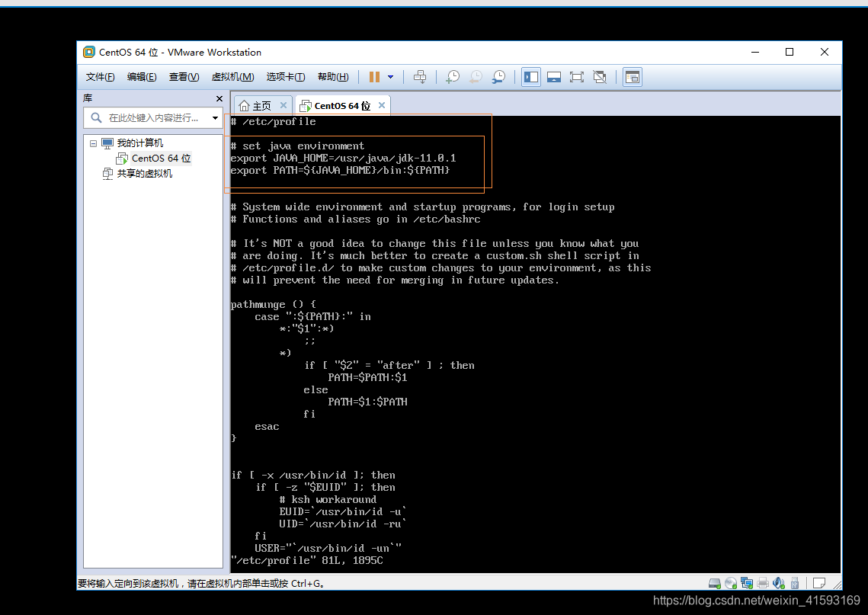Take a snapshot of this virtual machine
868x615 pixels.
[452, 77]
